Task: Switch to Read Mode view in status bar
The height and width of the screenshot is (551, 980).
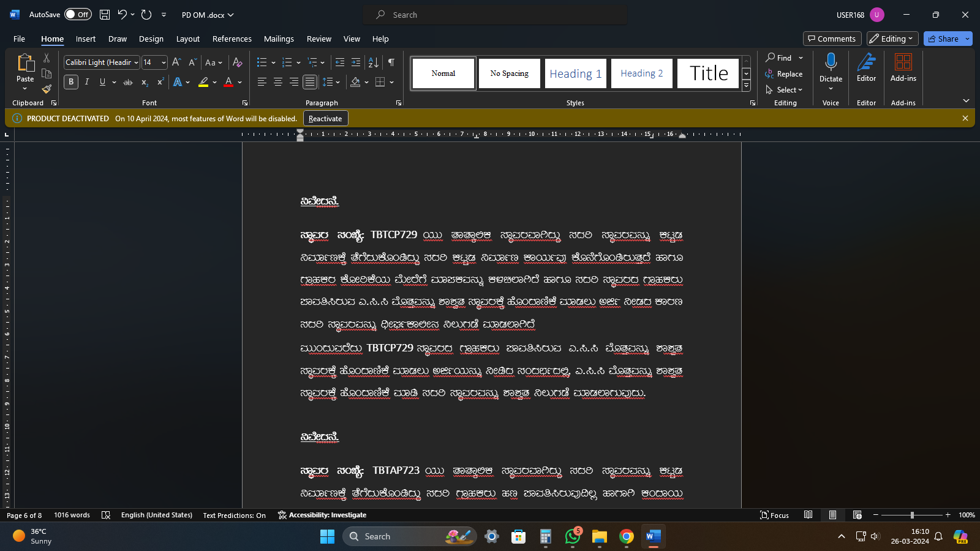Action: [808, 515]
